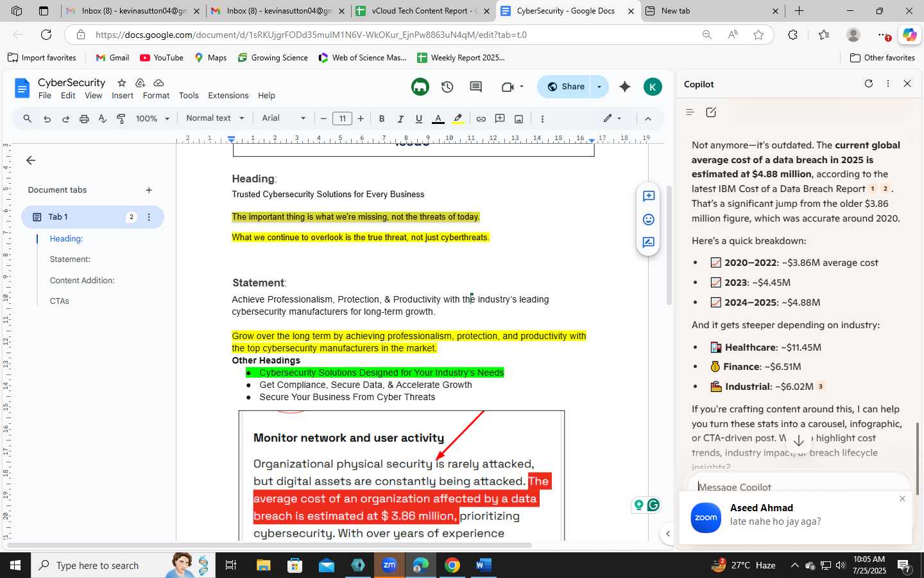This screenshot has height=578, width=924.
Task: Open the Google account avatar K
Action: tap(653, 87)
